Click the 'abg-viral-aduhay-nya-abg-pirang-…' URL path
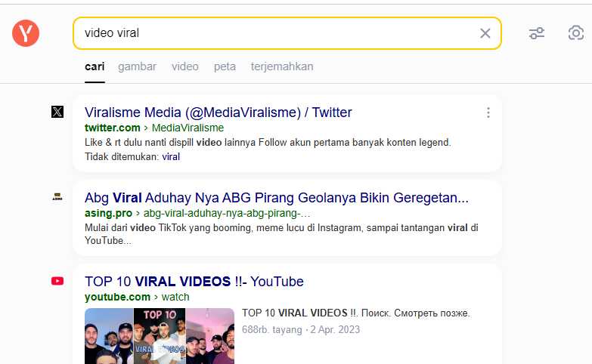 coord(227,213)
